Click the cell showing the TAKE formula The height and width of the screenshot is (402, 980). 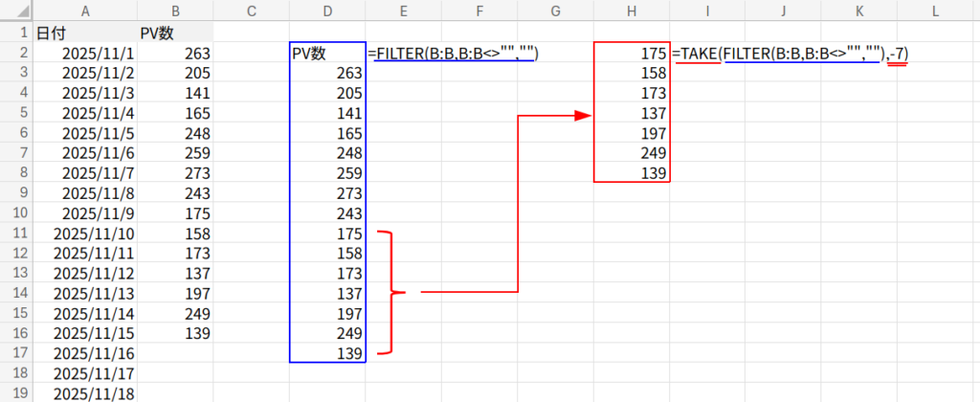pyautogui.click(x=789, y=55)
